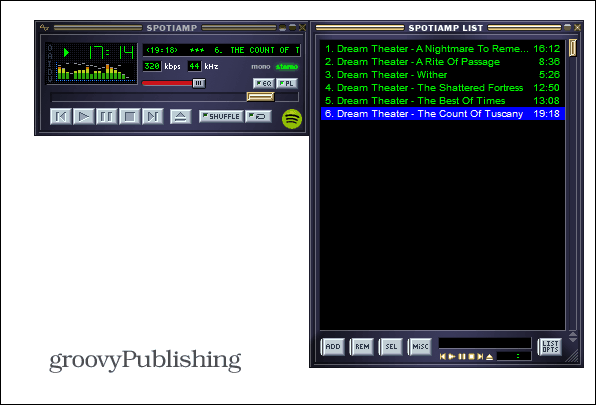Stop playback with the main Stop button

tap(130, 116)
